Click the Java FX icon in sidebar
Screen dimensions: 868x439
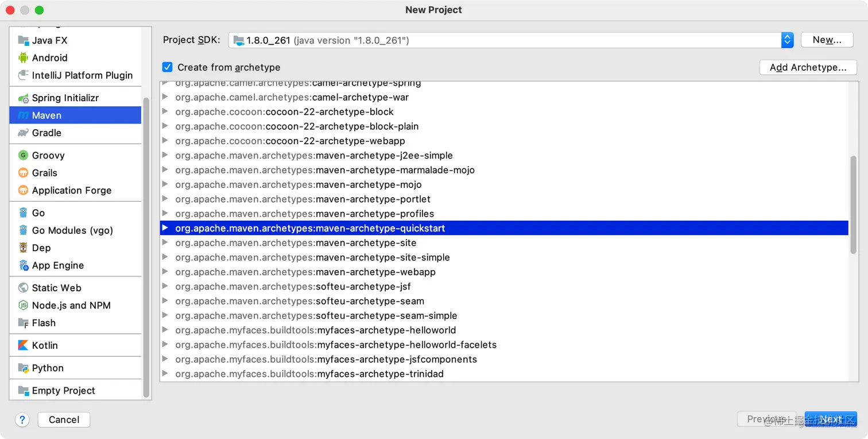point(23,40)
